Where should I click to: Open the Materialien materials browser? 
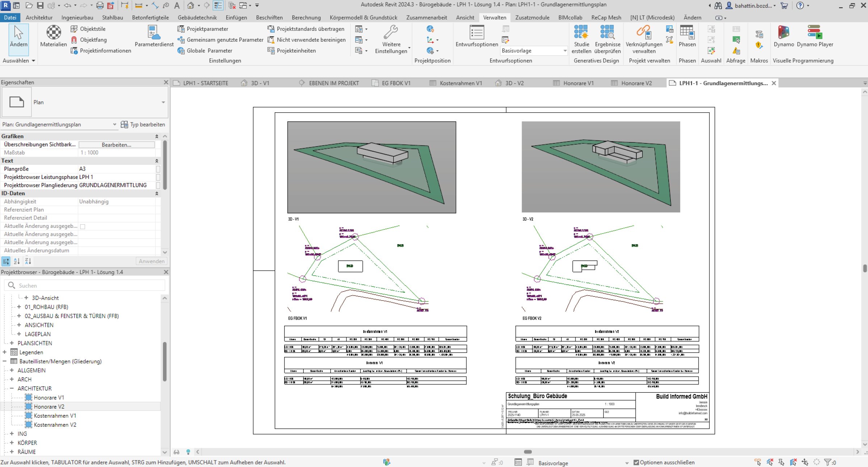pyautogui.click(x=53, y=37)
